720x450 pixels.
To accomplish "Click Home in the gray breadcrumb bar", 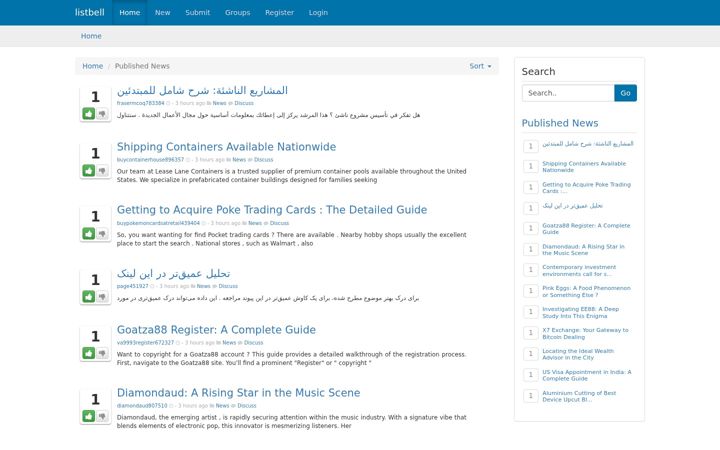I will coord(91,36).
